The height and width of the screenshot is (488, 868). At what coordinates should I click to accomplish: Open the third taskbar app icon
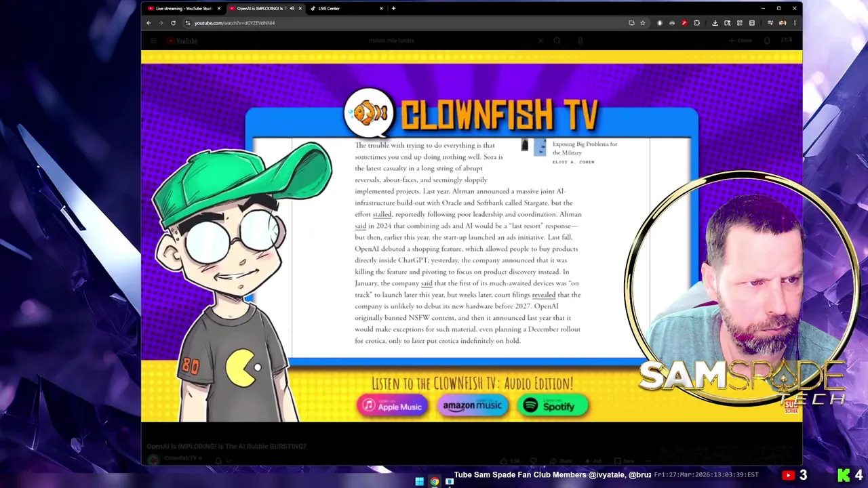[449, 482]
